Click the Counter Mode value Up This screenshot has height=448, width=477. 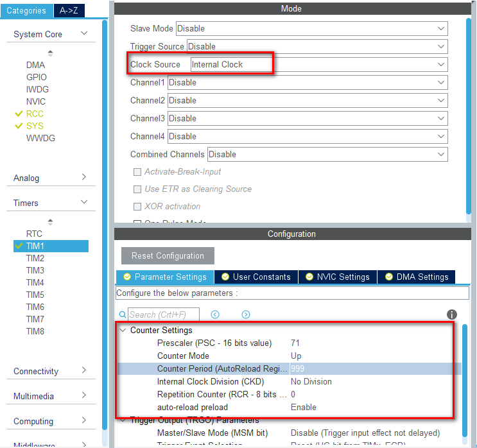pos(296,356)
